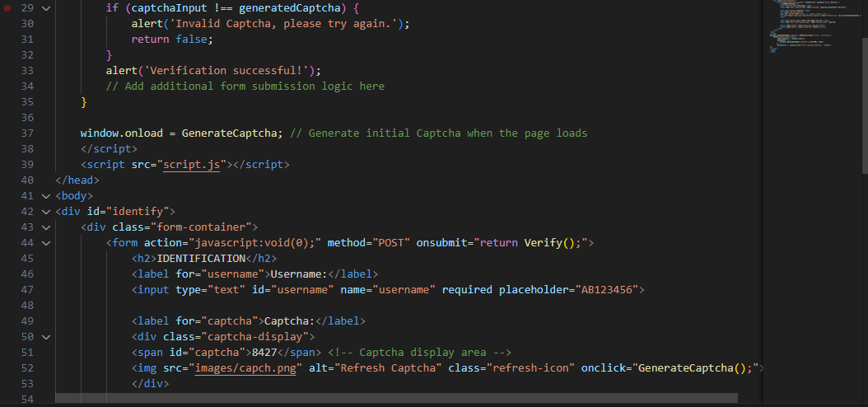This screenshot has width=868, height=407.
Task: Click the "POST" method value
Action: point(390,242)
